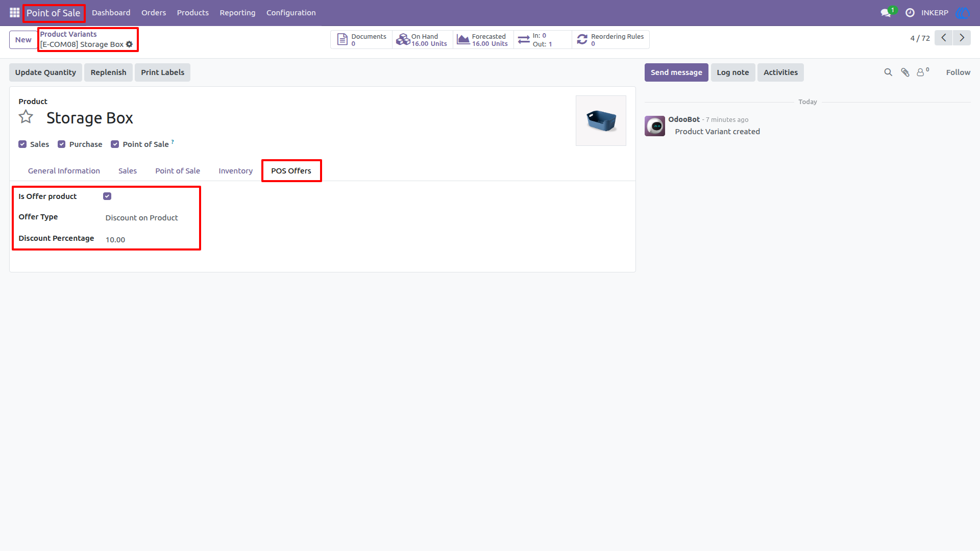Uncheck Is Offer product

(107, 196)
